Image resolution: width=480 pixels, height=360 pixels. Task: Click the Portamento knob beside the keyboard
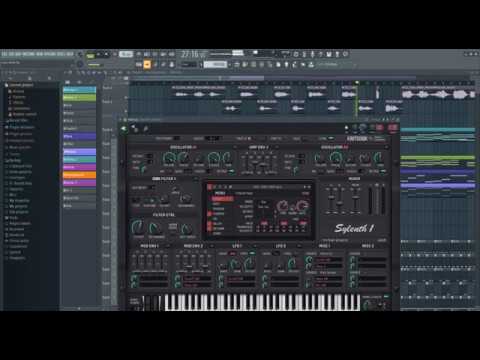(367, 304)
